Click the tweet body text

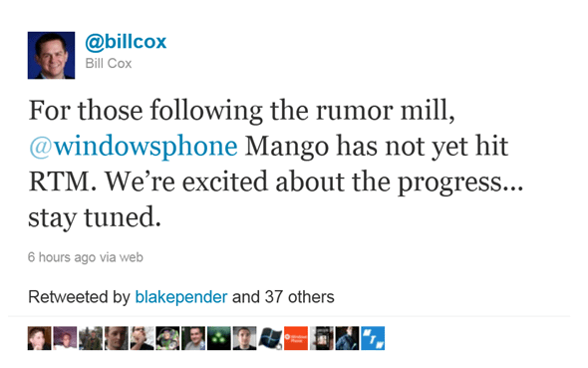(276, 164)
